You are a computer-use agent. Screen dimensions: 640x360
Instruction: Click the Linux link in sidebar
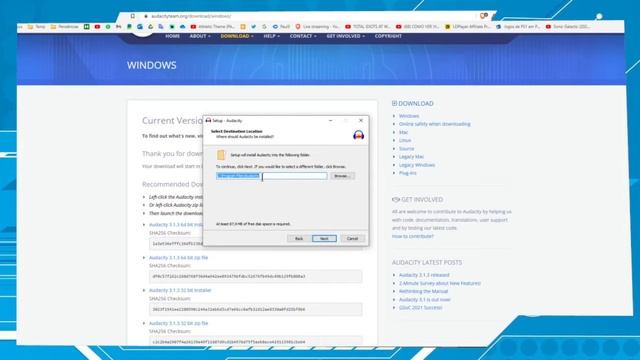pos(405,140)
